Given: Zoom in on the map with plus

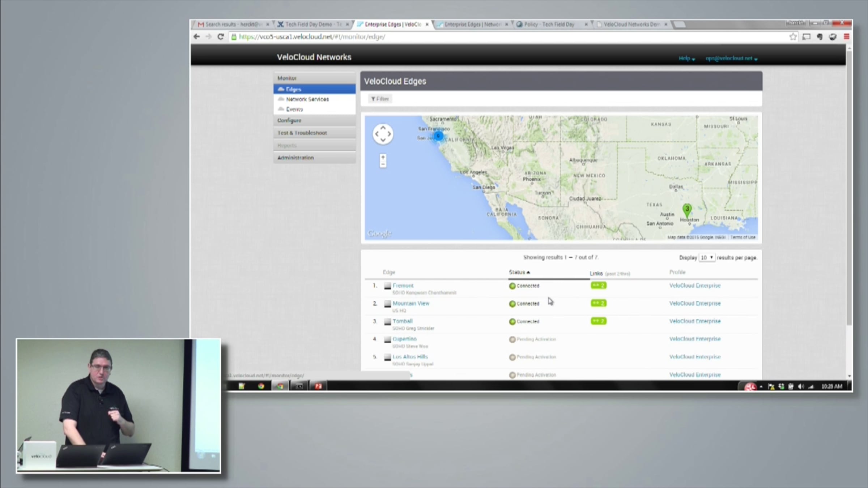Looking at the screenshot, I should tap(383, 157).
